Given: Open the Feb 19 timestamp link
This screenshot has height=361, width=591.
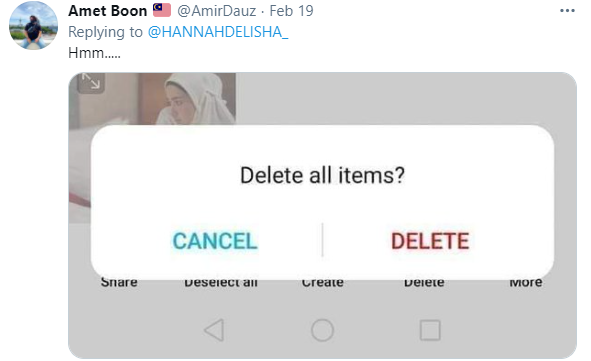Looking at the screenshot, I should click(x=291, y=11).
